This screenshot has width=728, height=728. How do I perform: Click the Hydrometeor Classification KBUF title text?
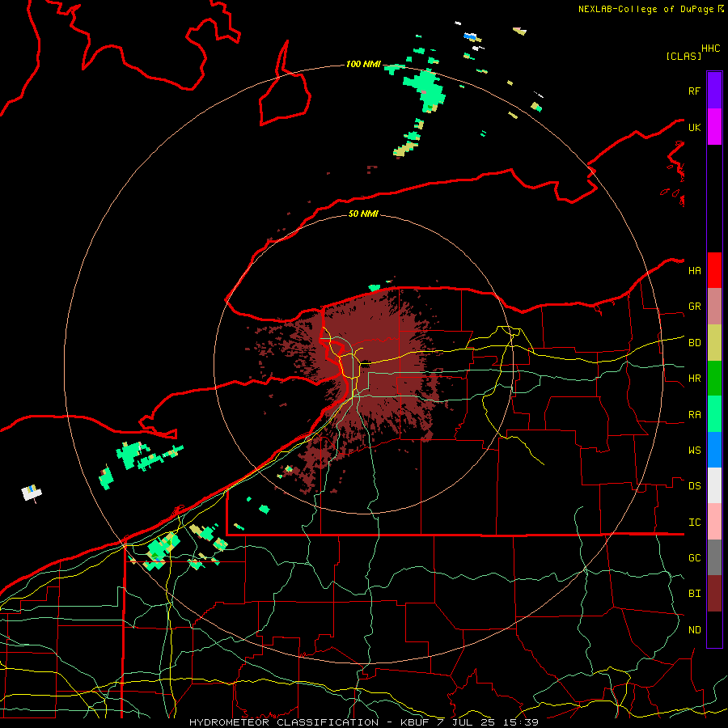(309, 722)
